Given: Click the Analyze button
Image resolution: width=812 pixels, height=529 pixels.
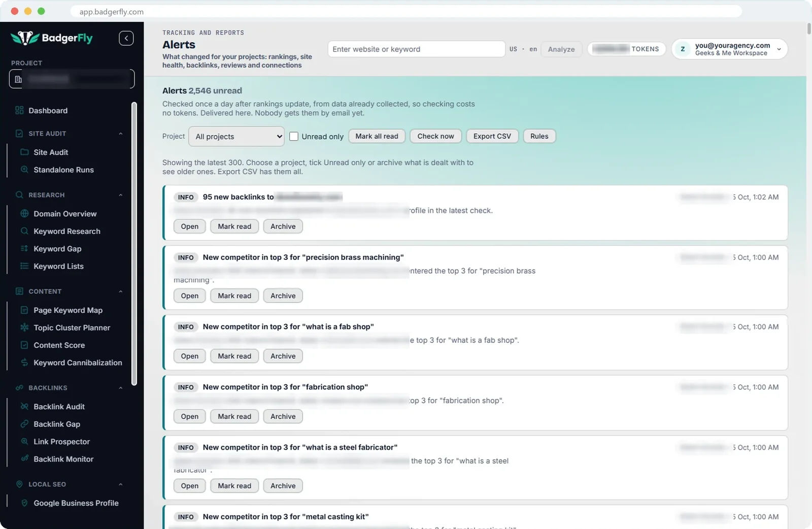Looking at the screenshot, I should tap(561, 49).
